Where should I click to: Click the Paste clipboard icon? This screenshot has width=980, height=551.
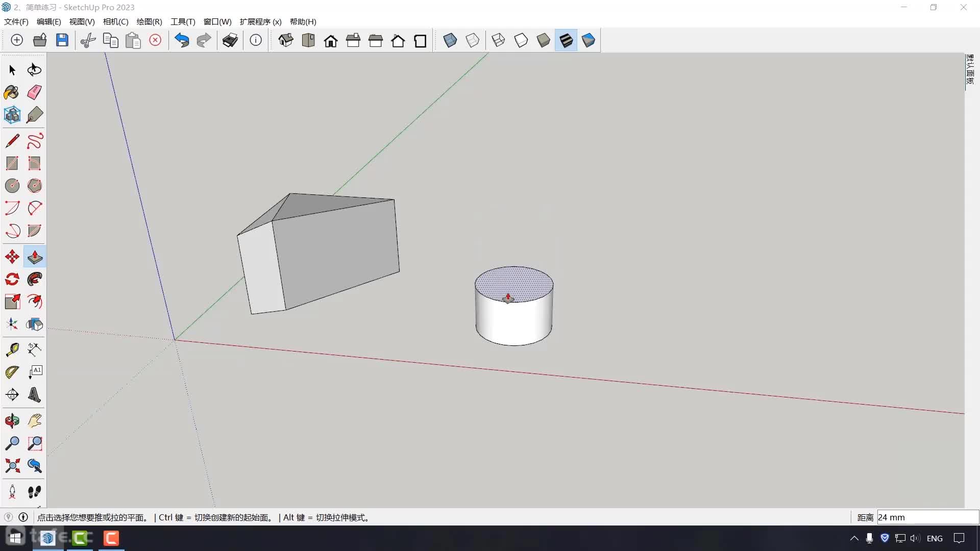[133, 40]
